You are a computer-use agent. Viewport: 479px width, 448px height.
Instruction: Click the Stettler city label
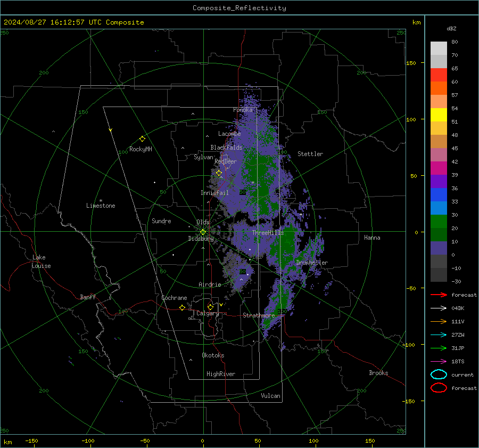310,154
